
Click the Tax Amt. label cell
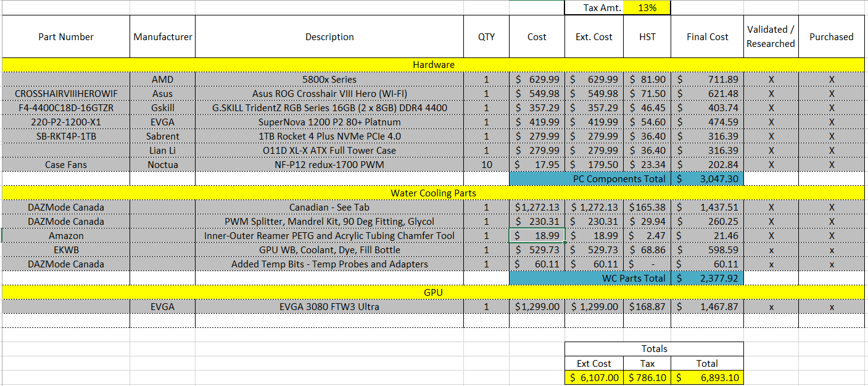(594, 8)
